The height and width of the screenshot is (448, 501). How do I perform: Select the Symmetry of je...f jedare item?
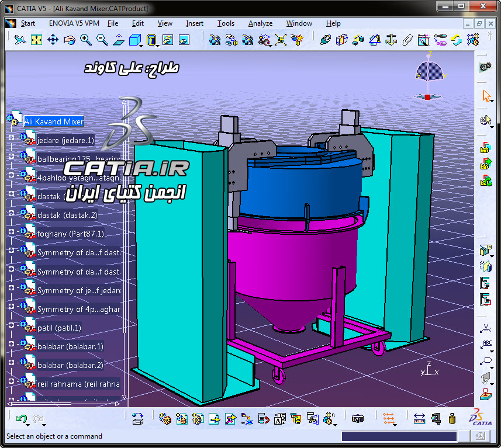click(79, 290)
